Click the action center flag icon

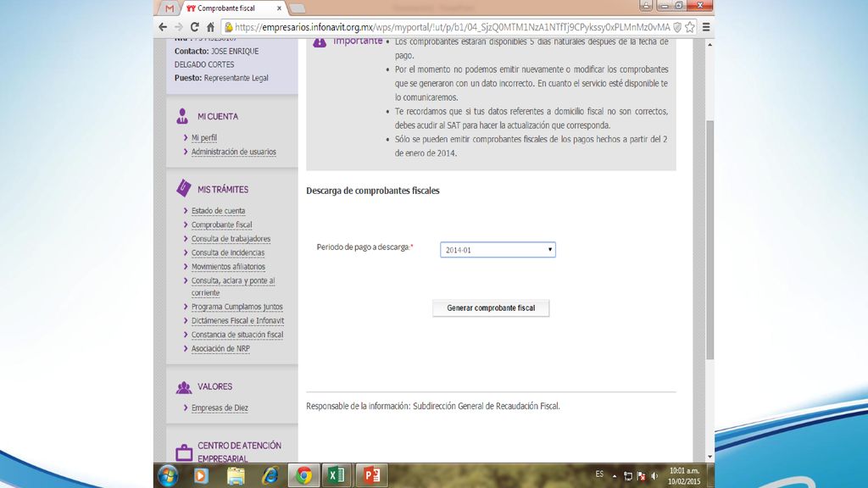click(x=641, y=476)
